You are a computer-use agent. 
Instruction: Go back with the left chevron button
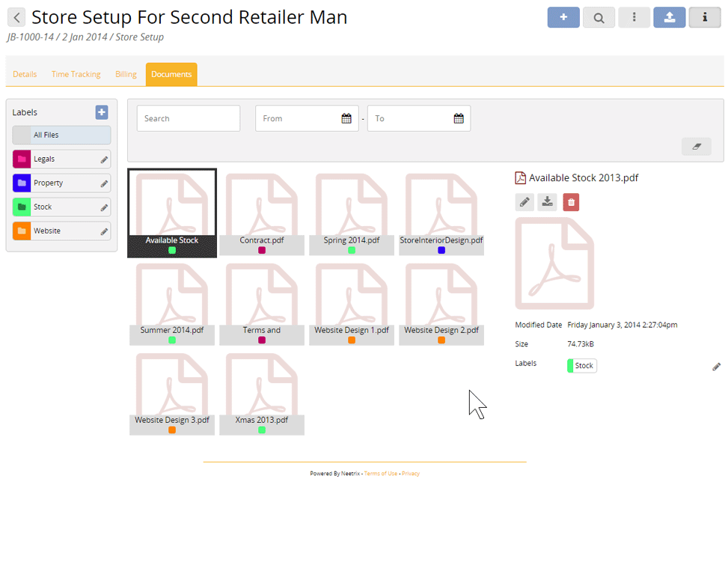[x=16, y=18]
